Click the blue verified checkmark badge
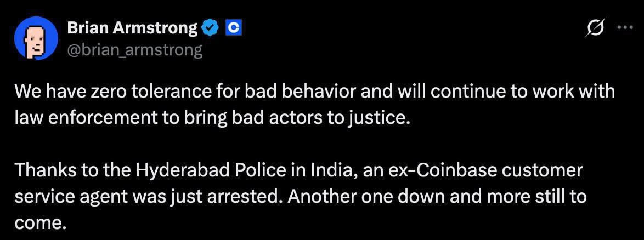The width and height of the screenshot is (644, 240). (x=211, y=28)
